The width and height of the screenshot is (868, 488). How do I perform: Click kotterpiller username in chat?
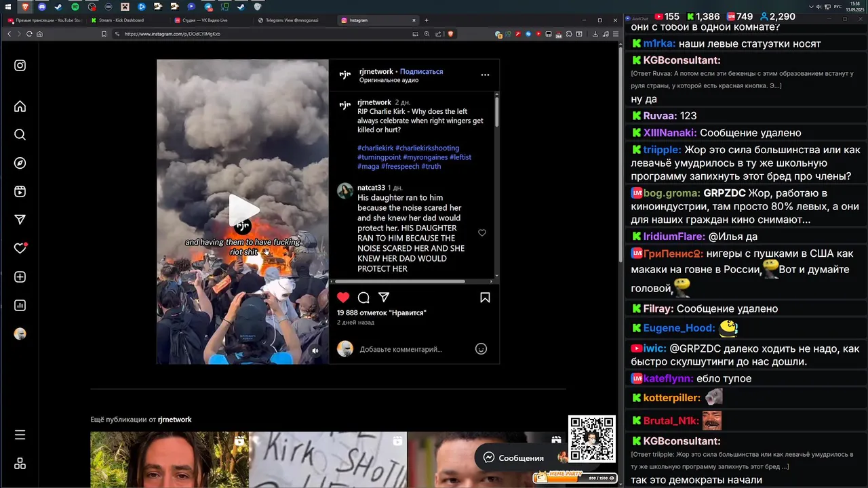pyautogui.click(x=672, y=398)
